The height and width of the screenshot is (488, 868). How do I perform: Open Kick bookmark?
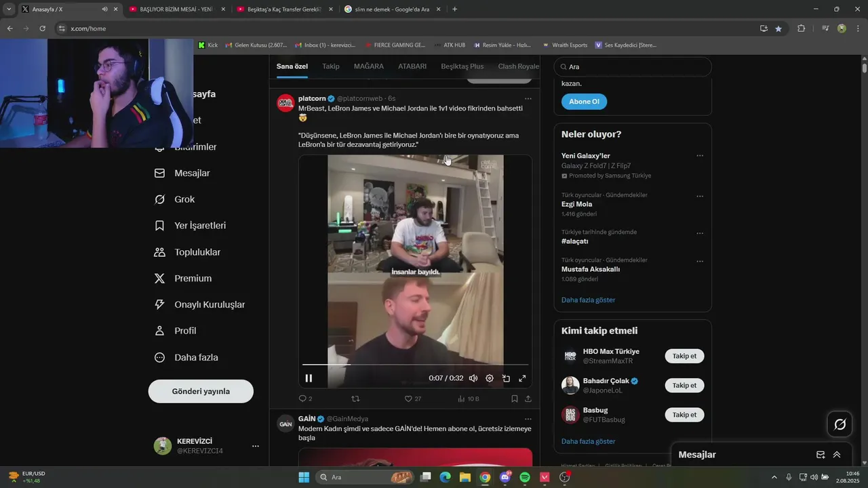208,45
